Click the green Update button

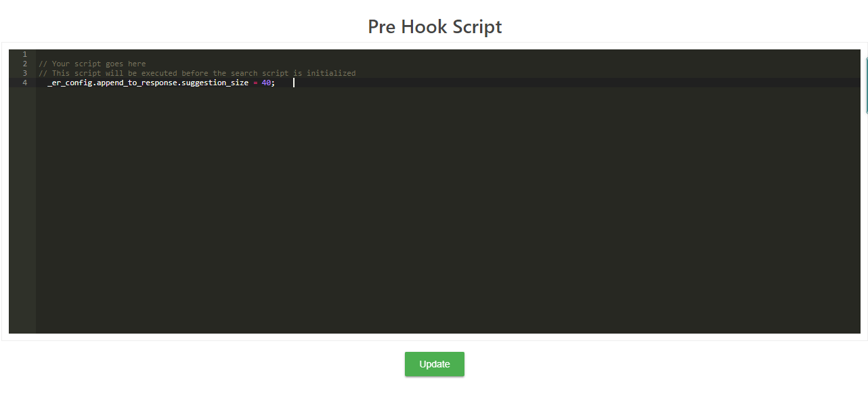[434, 364]
